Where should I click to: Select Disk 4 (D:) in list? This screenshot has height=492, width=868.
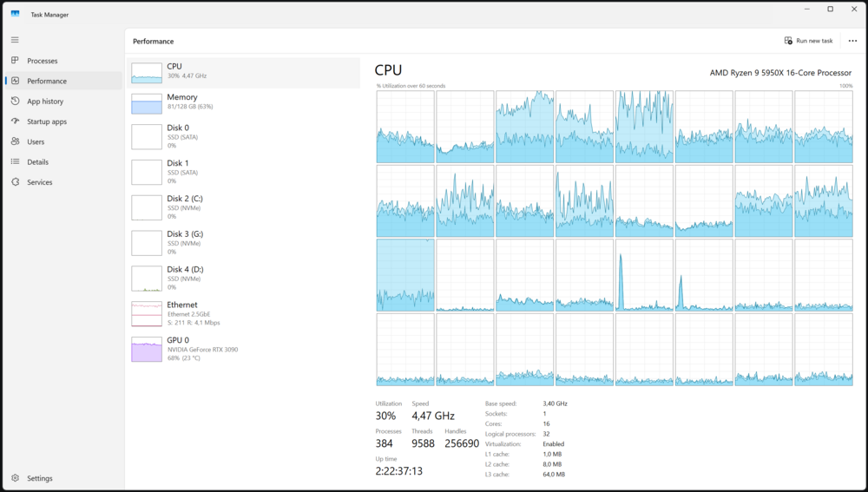pyautogui.click(x=244, y=278)
